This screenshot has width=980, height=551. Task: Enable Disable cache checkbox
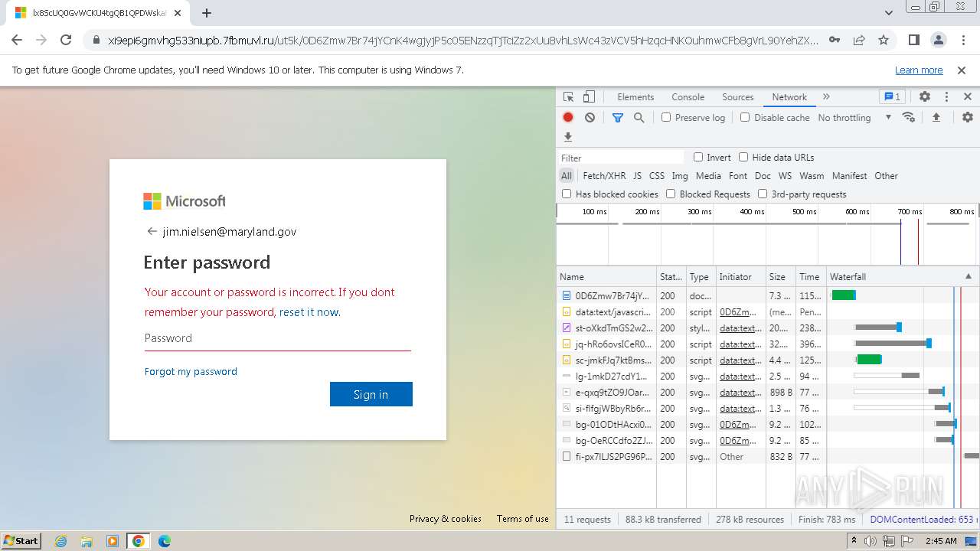[x=745, y=117]
